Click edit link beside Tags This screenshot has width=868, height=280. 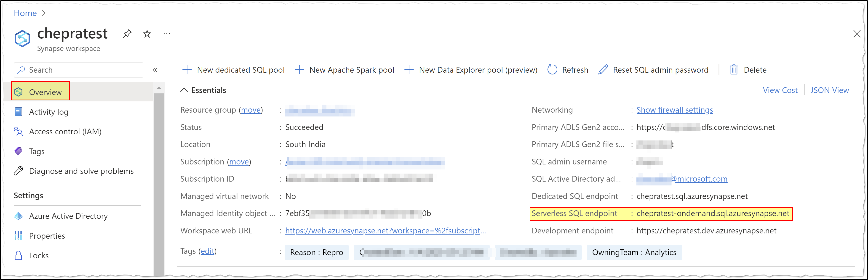(208, 251)
